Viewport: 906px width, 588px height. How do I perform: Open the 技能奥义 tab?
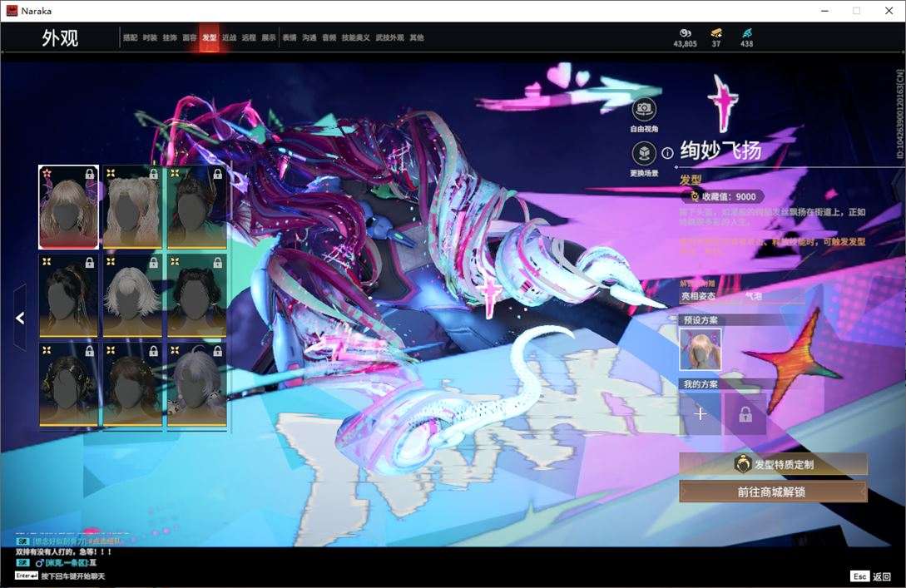pyautogui.click(x=356, y=37)
